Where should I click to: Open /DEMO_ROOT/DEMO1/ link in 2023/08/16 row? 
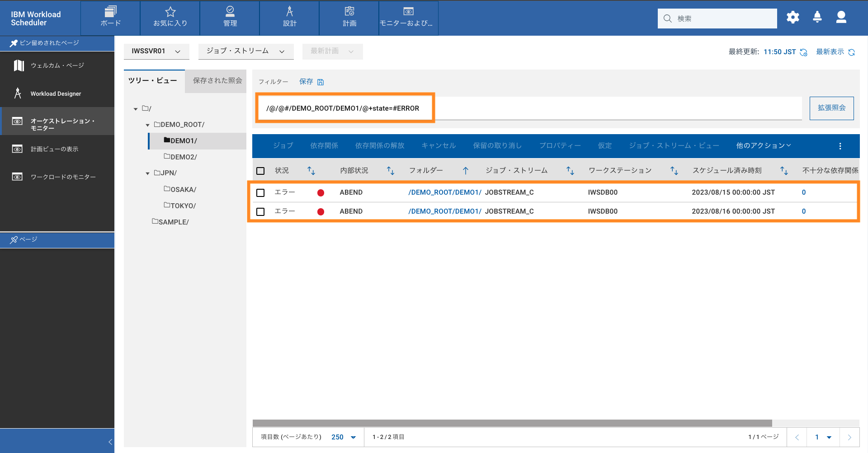click(445, 211)
